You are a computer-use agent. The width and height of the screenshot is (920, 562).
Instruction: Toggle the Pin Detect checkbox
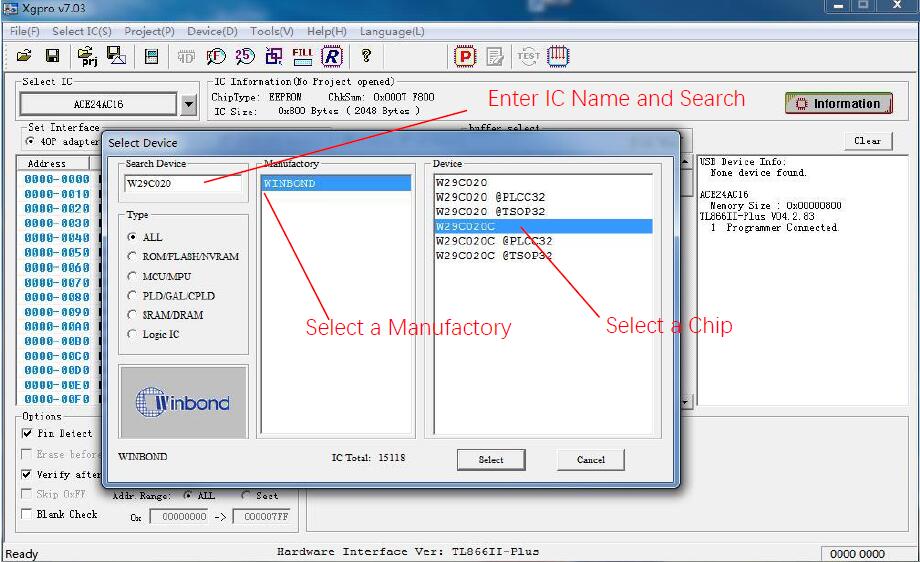click(x=26, y=433)
